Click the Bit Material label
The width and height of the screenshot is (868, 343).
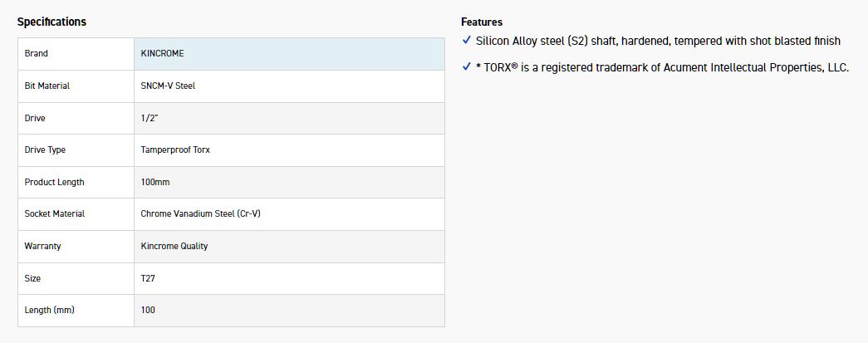point(47,86)
